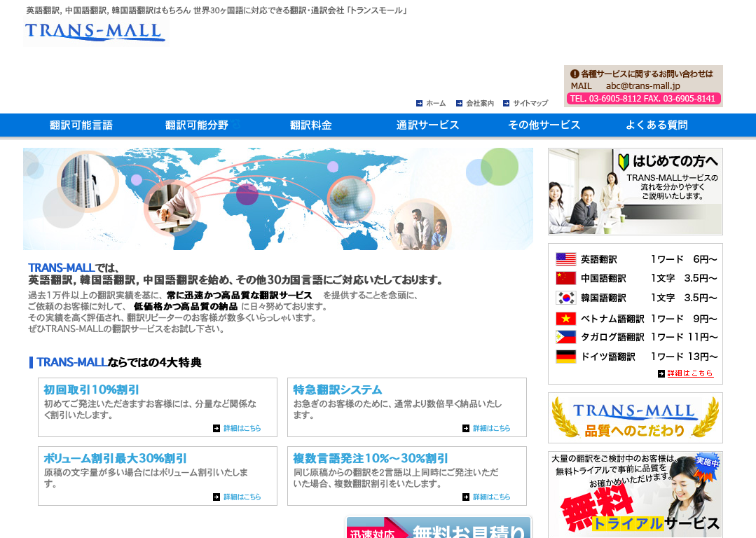Click the abc@trans-mall.jp mail address
Viewport: 756px width, 538px height.
(x=642, y=85)
